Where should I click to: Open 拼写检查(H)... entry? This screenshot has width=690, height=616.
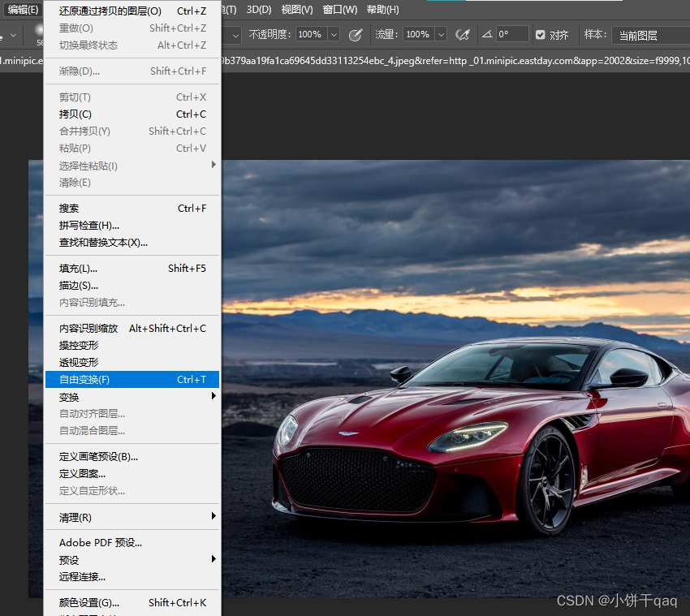[x=132, y=226]
